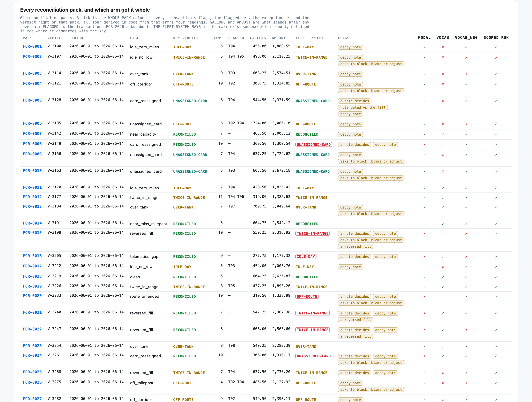Open pack link FCR-0020
This screenshot has height=402, width=532.
coord(32,296)
